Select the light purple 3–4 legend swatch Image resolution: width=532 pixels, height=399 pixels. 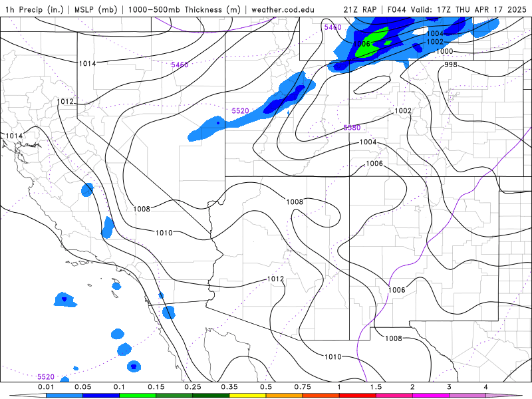tap(467, 396)
